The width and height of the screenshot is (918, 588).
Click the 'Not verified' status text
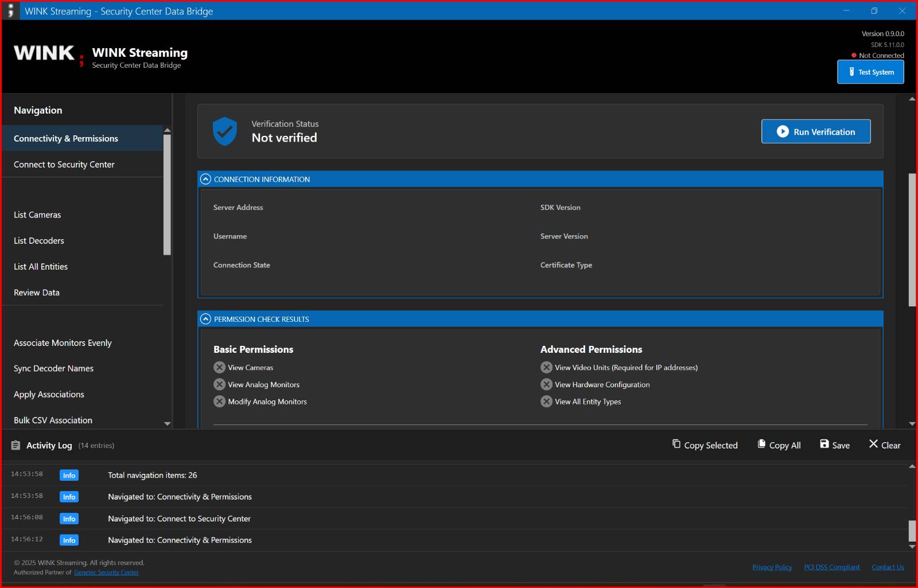point(284,138)
